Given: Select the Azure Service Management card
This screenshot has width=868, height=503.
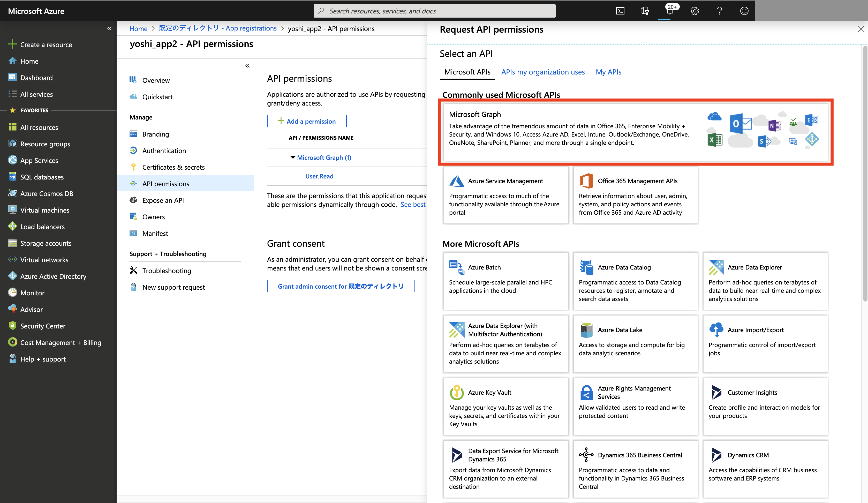Looking at the screenshot, I should (506, 195).
